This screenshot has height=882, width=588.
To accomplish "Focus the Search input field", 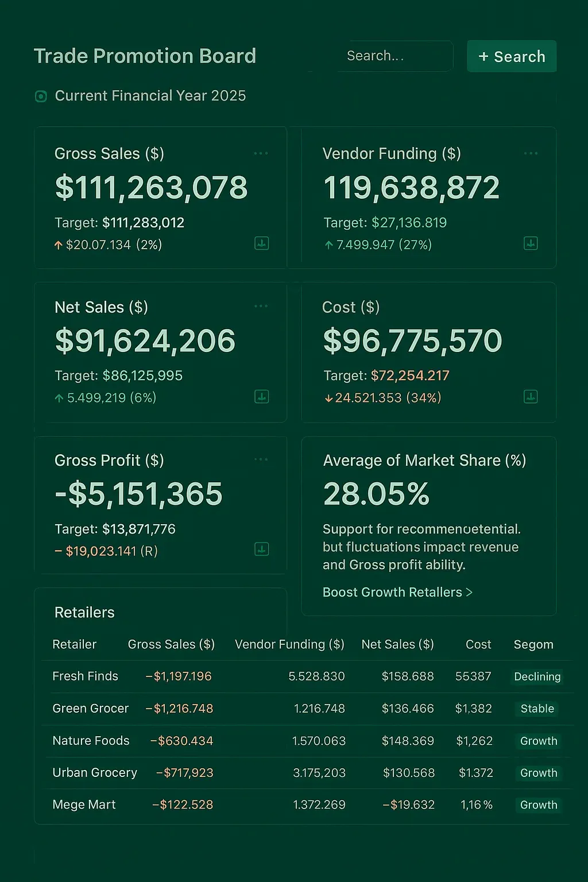I will click(x=395, y=56).
